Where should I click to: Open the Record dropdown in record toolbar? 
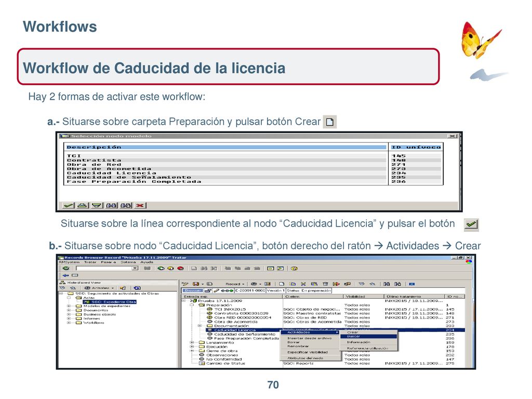pyautogui.click(x=235, y=284)
